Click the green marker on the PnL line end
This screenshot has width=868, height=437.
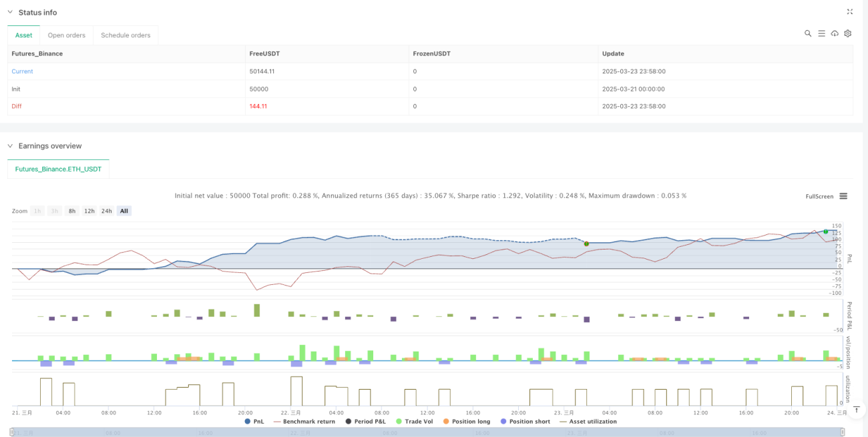click(826, 232)
